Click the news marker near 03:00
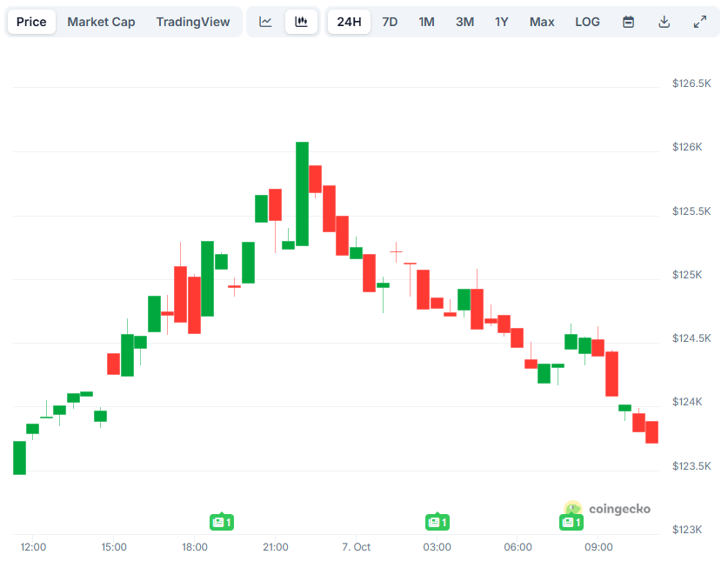 [x=437, y=522]
